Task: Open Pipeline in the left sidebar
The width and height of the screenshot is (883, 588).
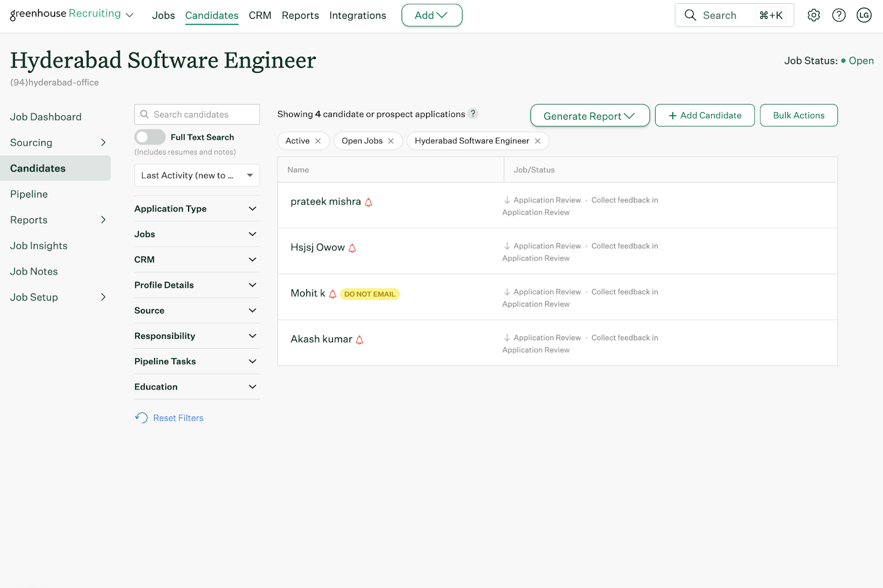Action: 29,194
